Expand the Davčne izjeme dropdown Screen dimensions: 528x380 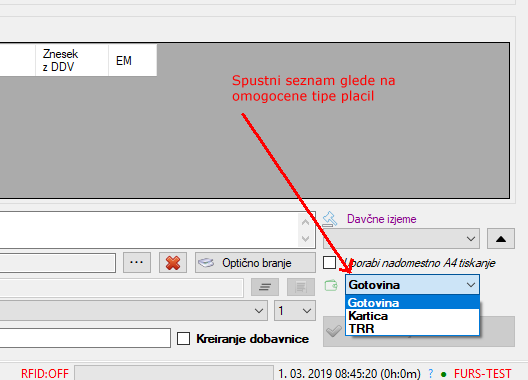tap(401, 239)
